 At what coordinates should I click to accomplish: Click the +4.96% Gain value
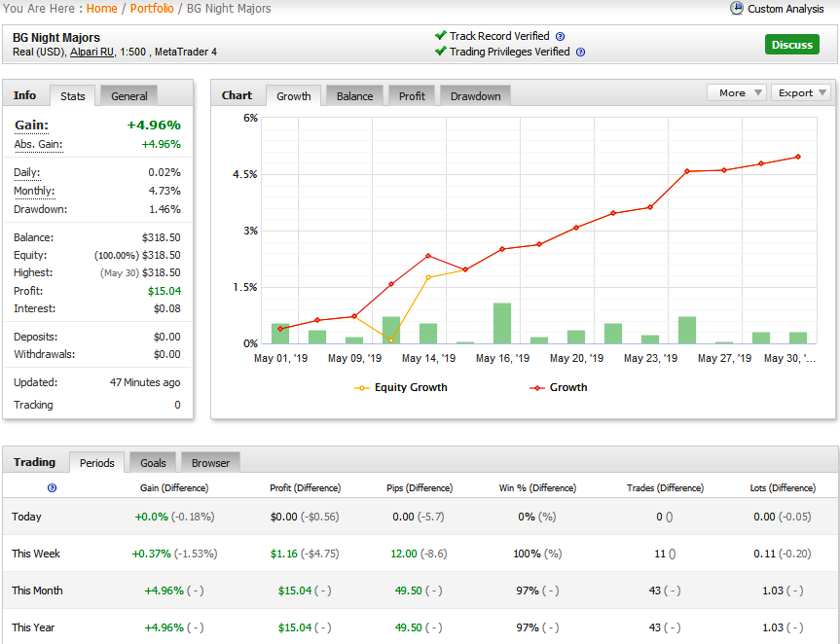point(154,125)
